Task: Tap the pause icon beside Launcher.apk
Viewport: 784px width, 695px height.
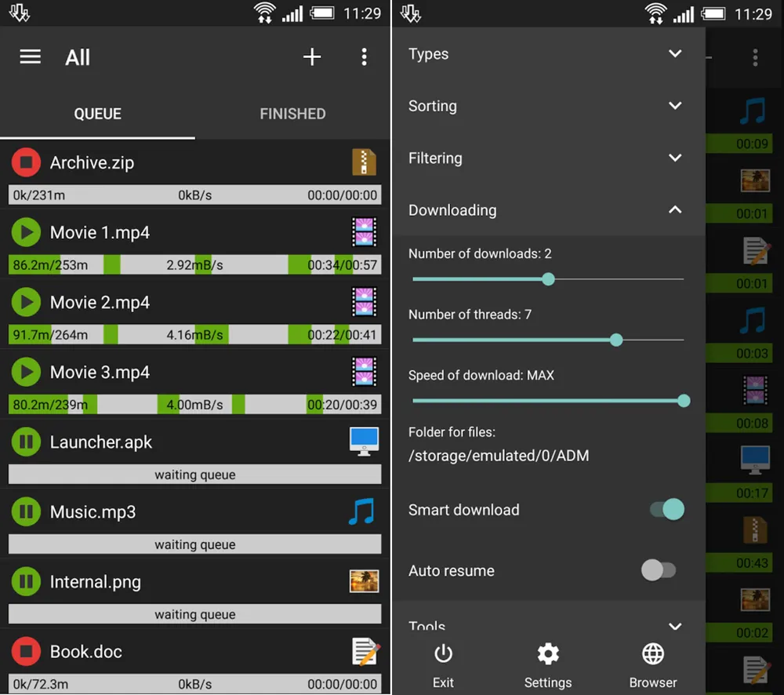Action: point(26,442)
